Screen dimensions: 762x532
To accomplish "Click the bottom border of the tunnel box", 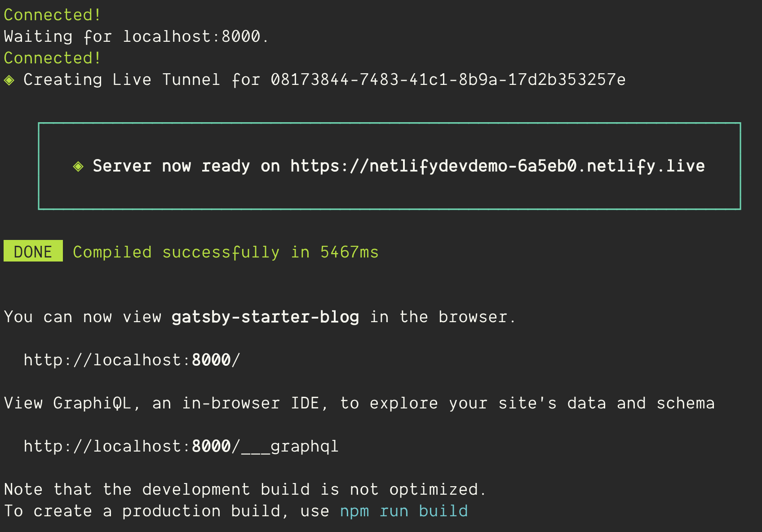I will tap(390, 208).
